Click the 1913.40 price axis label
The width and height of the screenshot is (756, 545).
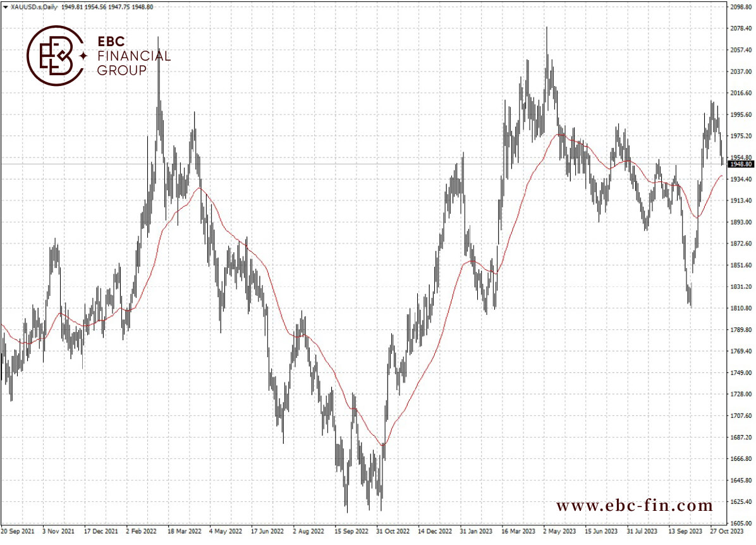[741, 200]
